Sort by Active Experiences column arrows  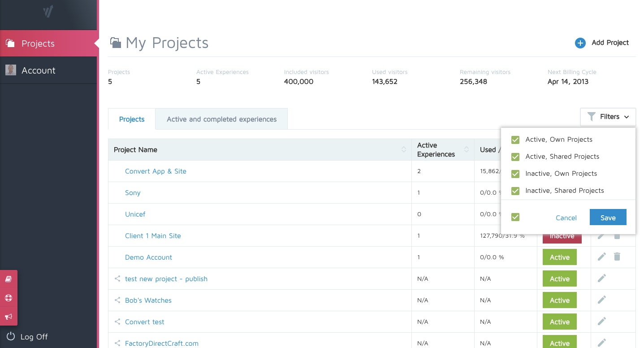pyautogui.click(x=467, y=150)
